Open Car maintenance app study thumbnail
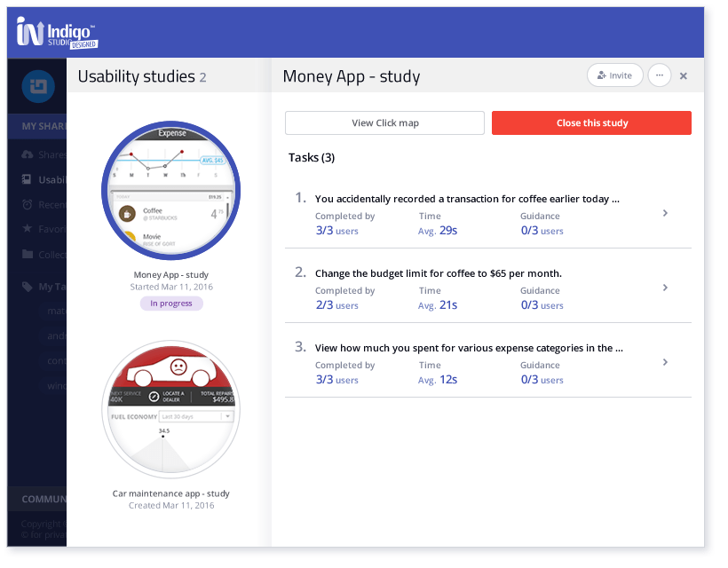 pos(170,409)
